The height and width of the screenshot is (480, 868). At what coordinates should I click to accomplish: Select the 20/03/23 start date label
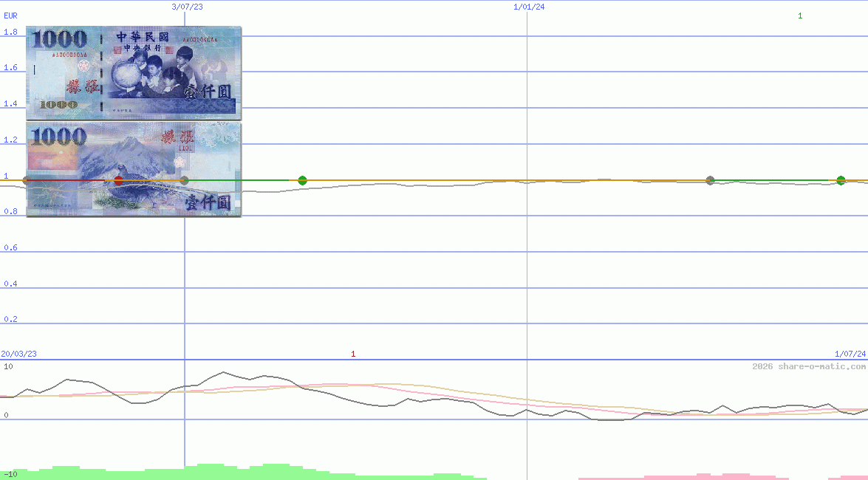coord(18,354)
